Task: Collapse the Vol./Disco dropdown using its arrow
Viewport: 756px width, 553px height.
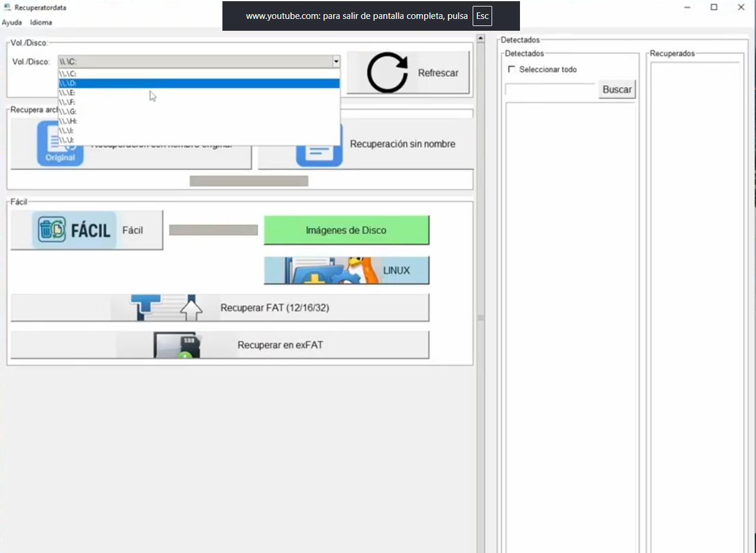Action: tap(336, 62)
